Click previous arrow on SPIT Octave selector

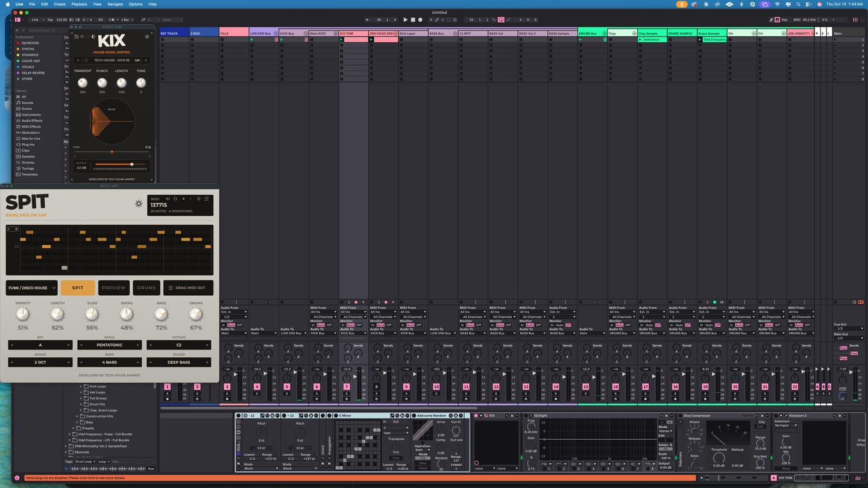pos(150,345)
